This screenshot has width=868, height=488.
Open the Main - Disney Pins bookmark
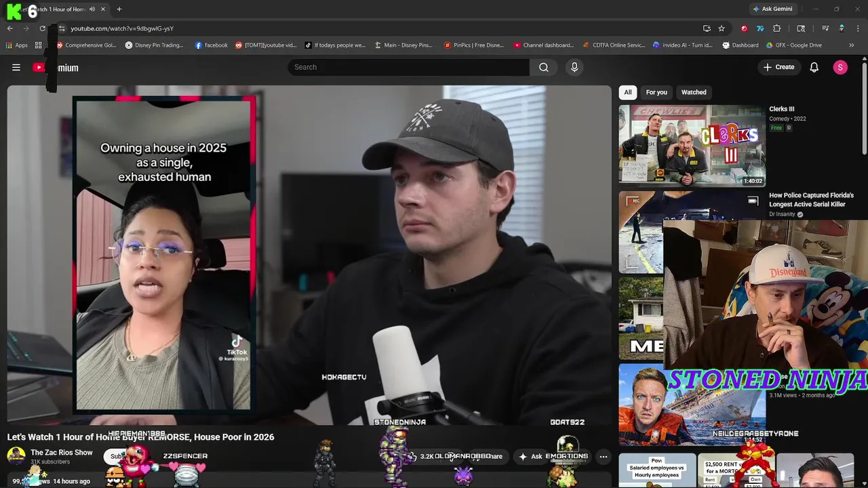(403, 45)
